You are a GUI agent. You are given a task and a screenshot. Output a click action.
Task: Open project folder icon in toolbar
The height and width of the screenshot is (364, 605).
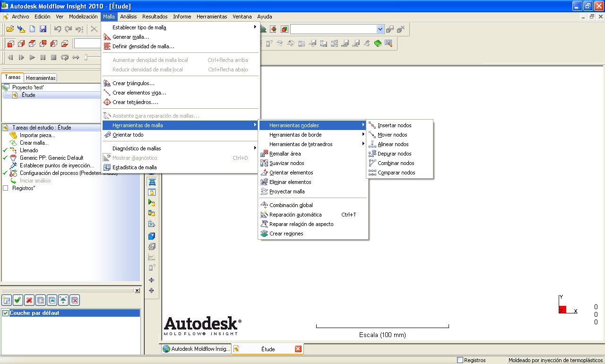tap(10, 29)
